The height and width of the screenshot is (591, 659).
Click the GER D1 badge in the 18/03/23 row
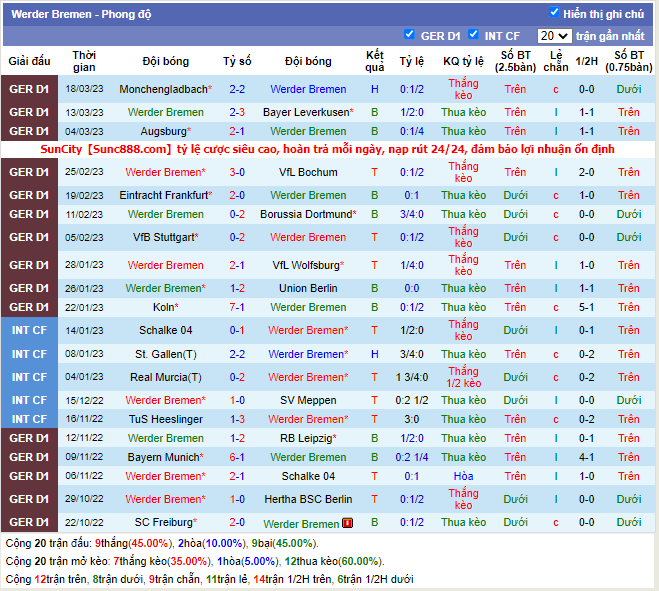[29, 89]
